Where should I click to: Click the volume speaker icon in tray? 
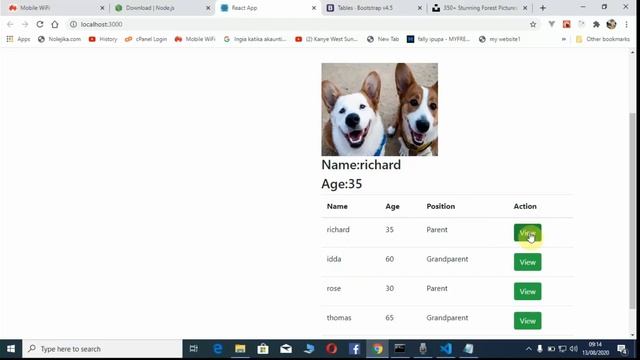[x=573, y=349]
